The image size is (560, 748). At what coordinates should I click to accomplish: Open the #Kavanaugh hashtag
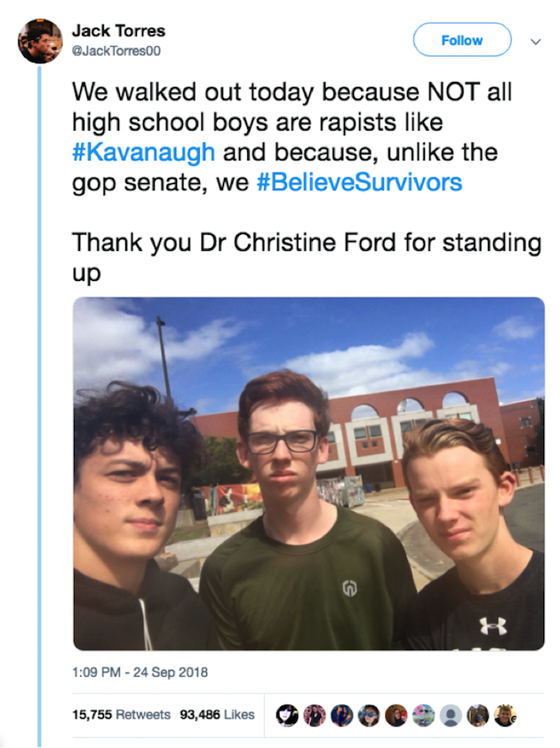pyautogui.click(x=143, y=153)
